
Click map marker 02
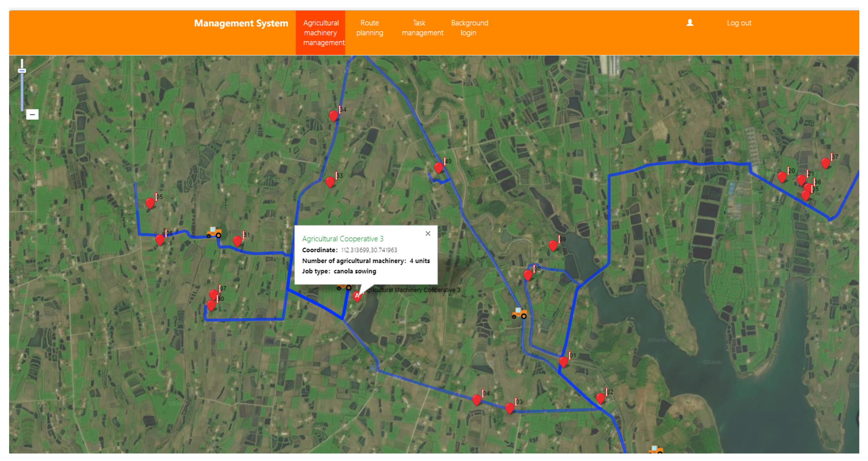pyautogui.click(x=600, y=398)
